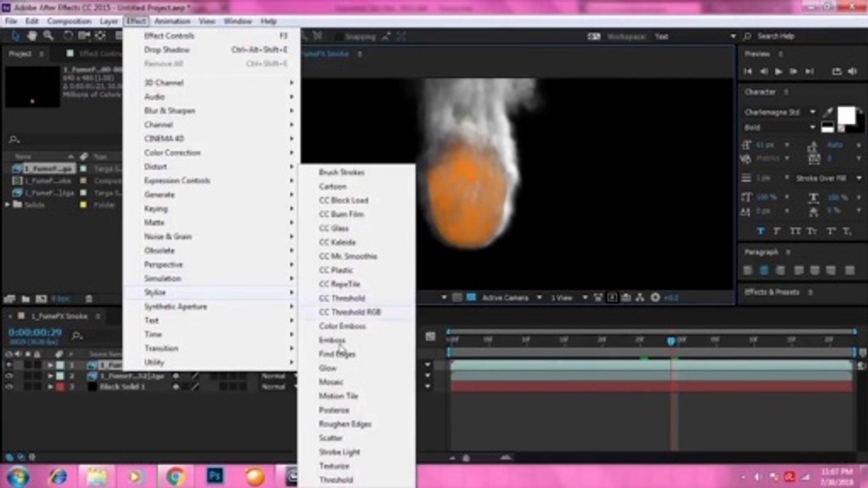Expand layer 1 properties triangle

(50, 365)
